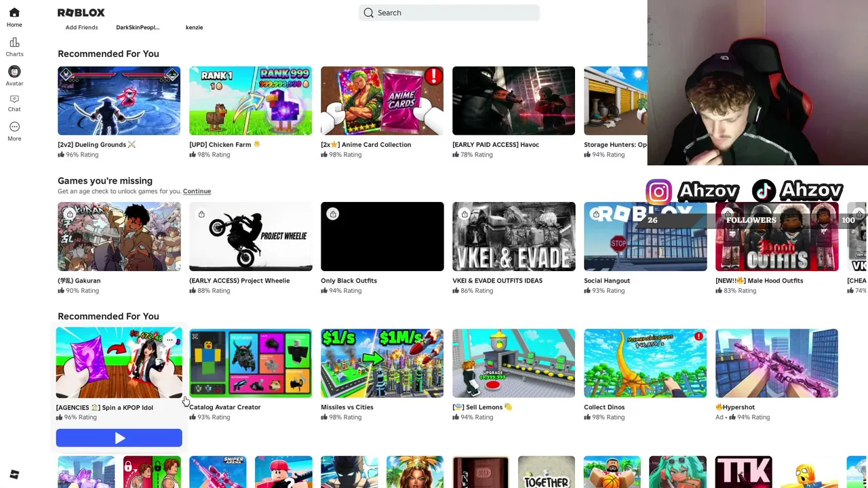This screenshot has height=488, width=868.
Task: Open the Havoc game thumbnail
Action: click(x=513, y=101)
